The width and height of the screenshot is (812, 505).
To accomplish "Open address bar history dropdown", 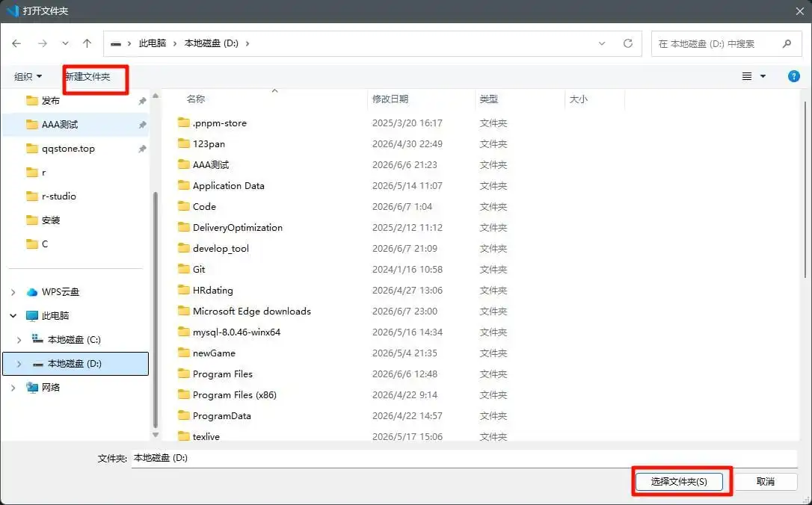I will click(602, 43).
